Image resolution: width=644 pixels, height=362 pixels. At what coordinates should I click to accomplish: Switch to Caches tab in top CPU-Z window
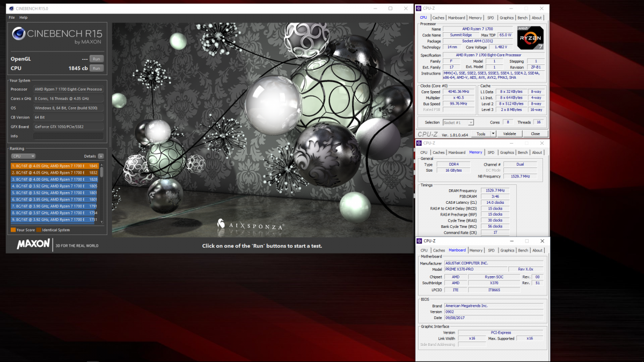click(438, 18)
